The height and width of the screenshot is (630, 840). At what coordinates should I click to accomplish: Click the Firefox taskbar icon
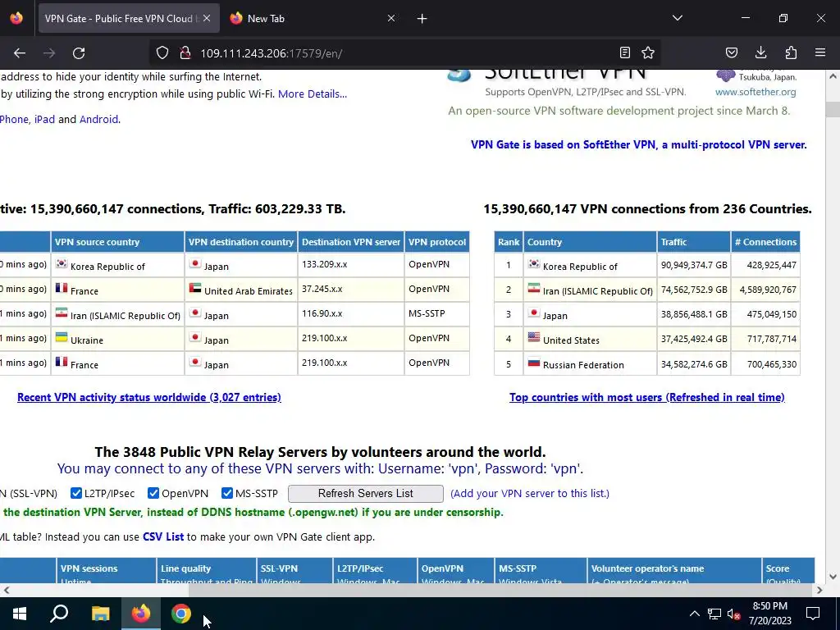click(141, 614)
